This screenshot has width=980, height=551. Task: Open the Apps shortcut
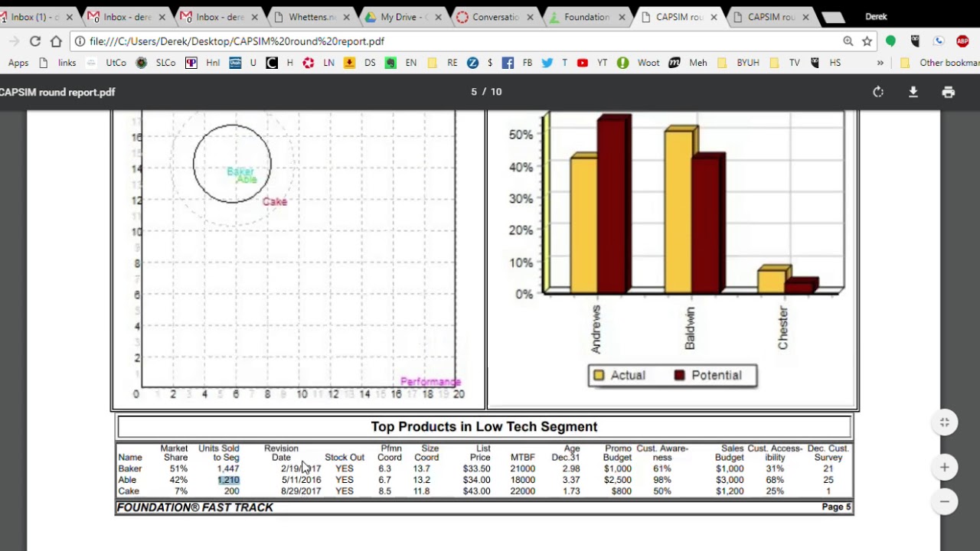coord(18,63)
